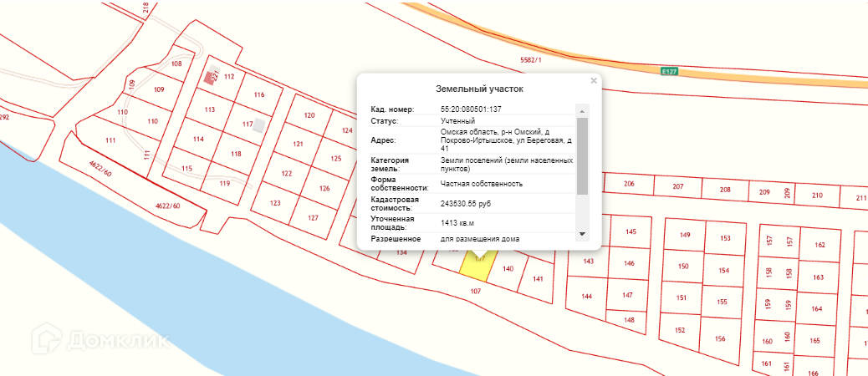Click status value "Учтенный"
The image size is (868, 376).
[457, 120]
